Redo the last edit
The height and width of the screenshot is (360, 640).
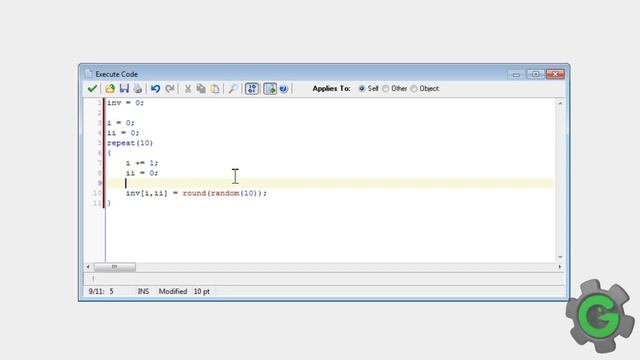point(170,89)
